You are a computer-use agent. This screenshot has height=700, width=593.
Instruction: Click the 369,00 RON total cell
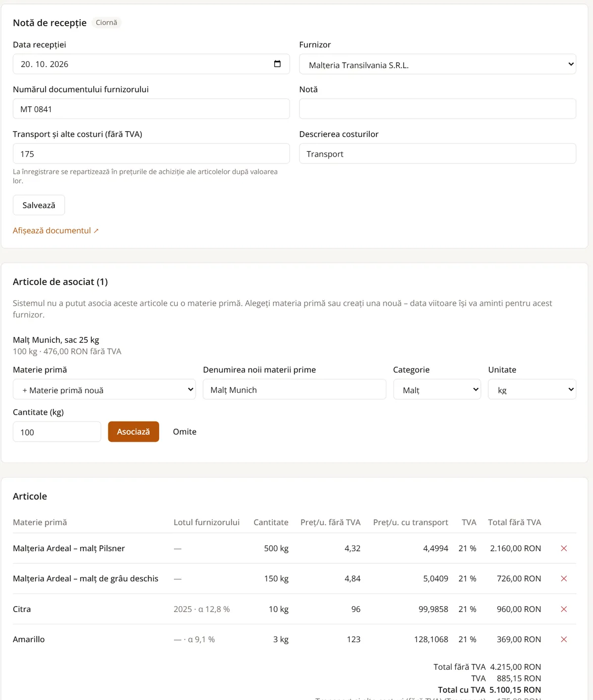click(x=519, y=639)
